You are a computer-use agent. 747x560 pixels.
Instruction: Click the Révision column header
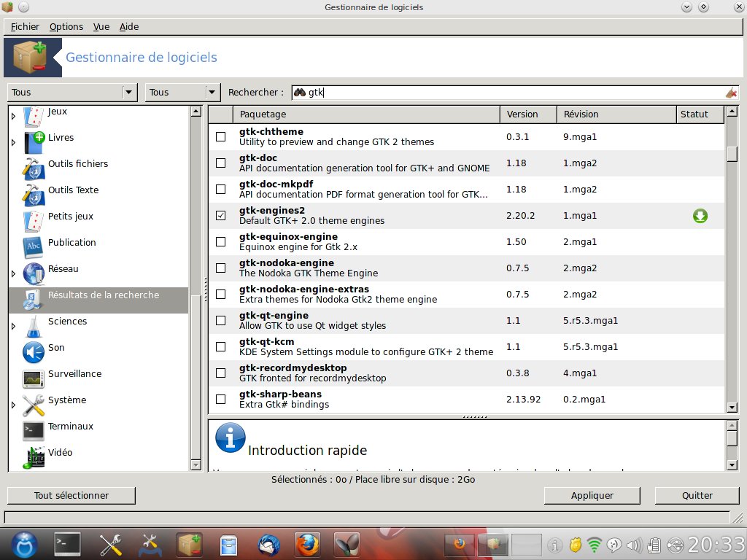coord(616,114)
